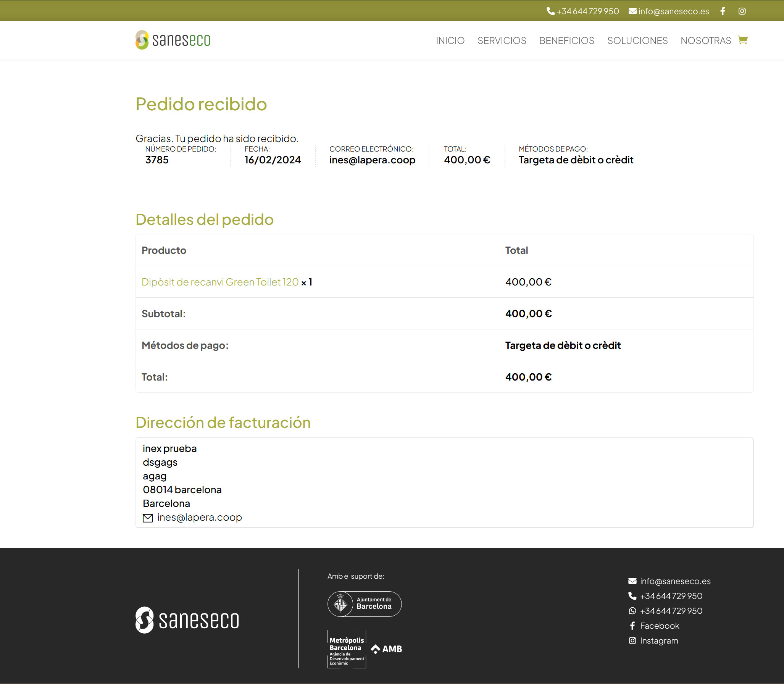The image size is (784, 684).
Task: Open the NOSOTRAS menu item
Action: pos(706,40)
